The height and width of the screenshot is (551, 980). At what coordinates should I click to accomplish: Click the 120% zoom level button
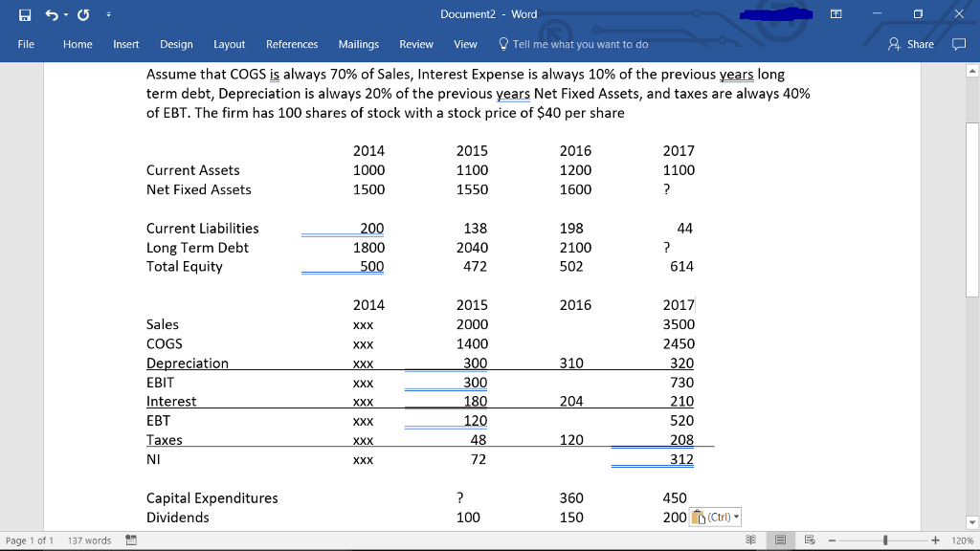(963, 540)
